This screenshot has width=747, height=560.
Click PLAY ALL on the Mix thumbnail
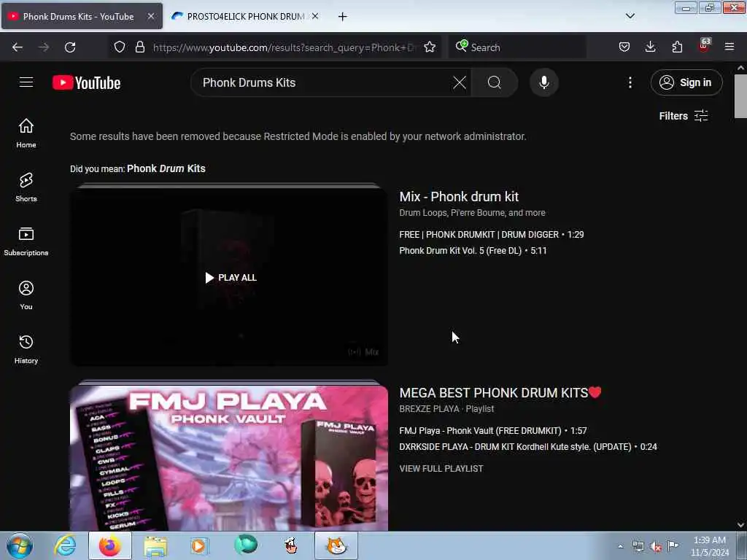click(231, 278)
